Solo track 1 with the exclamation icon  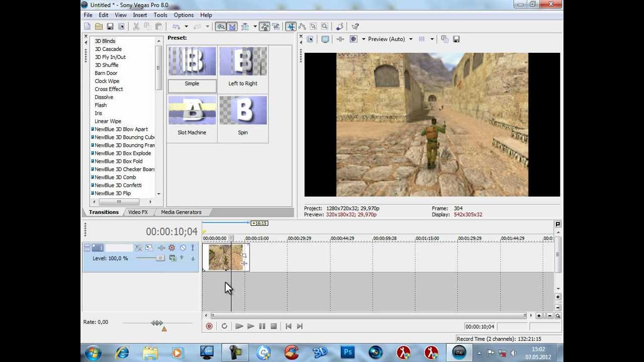192,248
